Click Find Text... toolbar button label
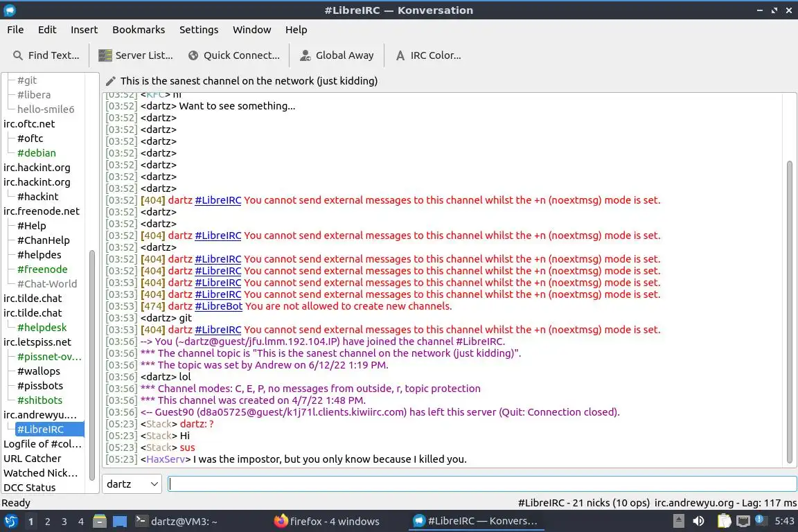The height and width of the screenshot is (532, 798). click(53, 55)
